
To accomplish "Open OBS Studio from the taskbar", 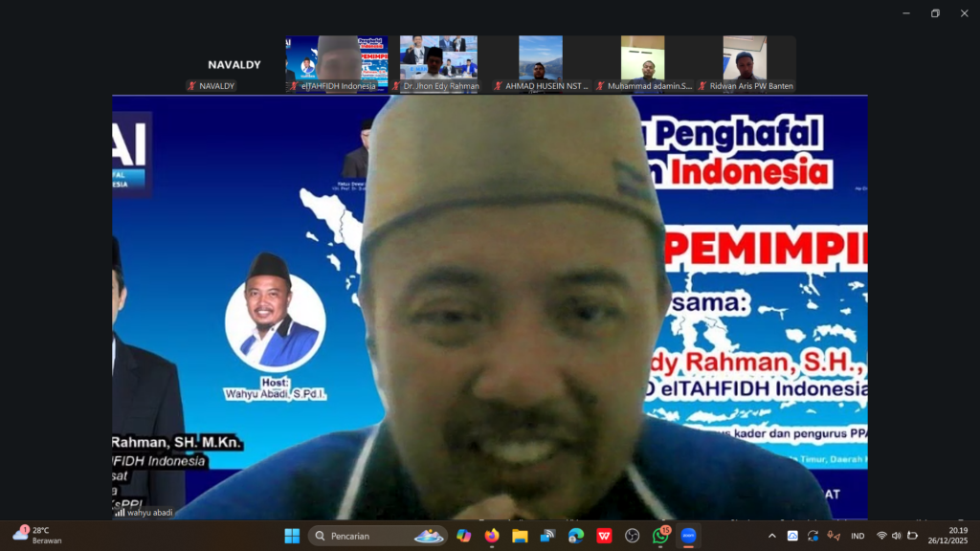I will click(x=633, y=536).
